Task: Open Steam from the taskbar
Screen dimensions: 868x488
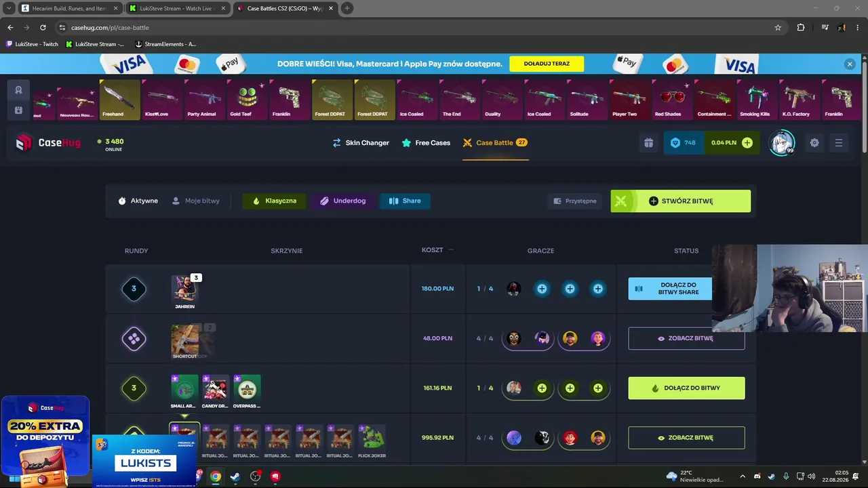Action: [x=235, y=476]
